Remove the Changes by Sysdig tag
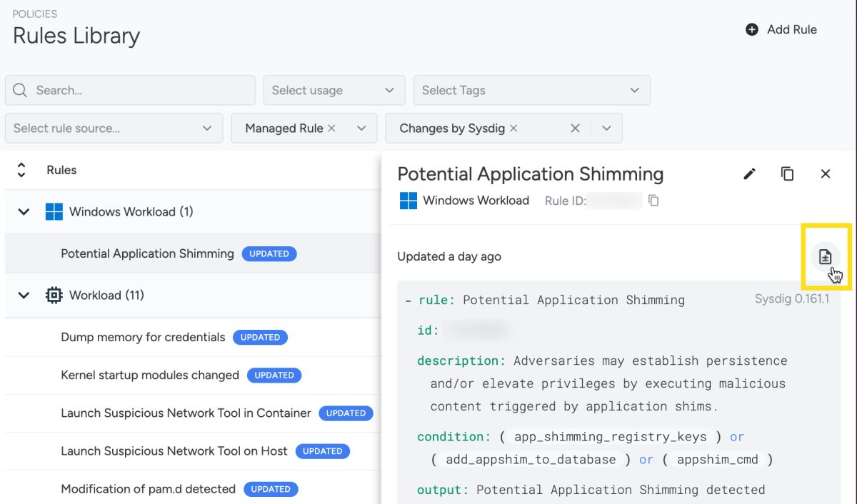Screen dimensions: 857x504 pos(513,128)
